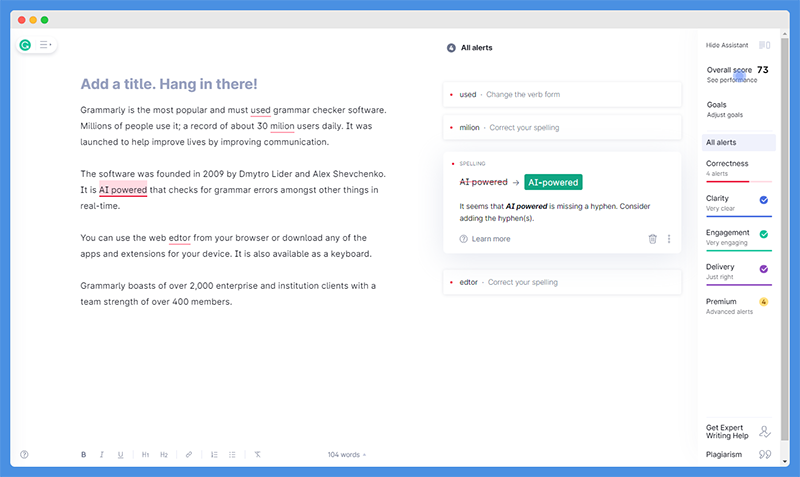
Task: Toggle underline formatting in bottom toolbar
Action: [120, 455]
